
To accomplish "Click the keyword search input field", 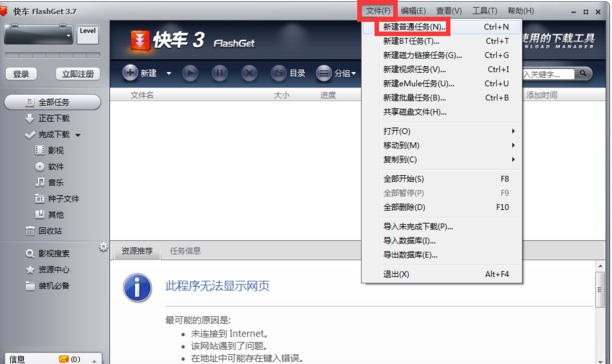I will [548, 74].
